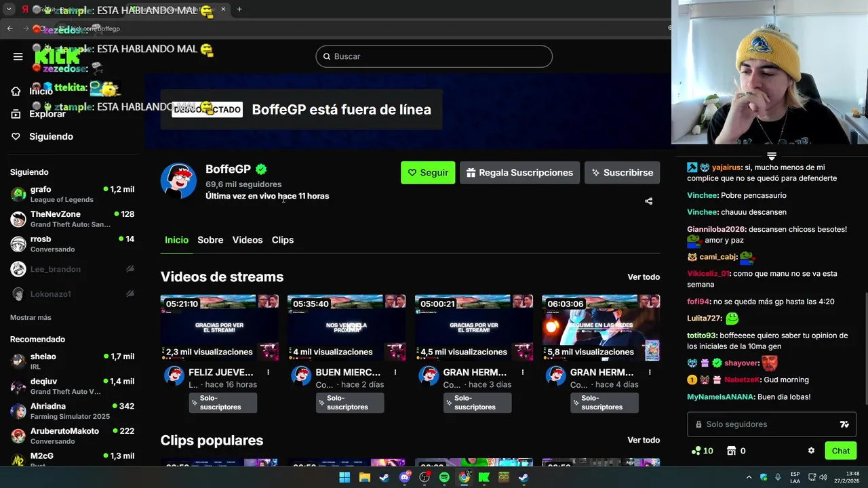
Task: Open deqiuv recommended channel
Action: (72, 386)
